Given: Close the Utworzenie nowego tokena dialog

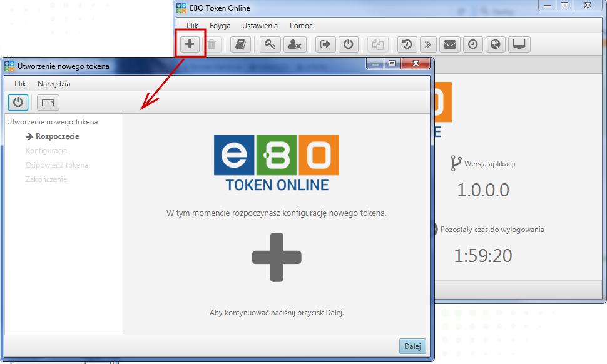Looking at the screenshot, I should pyautogui.click(x=416, y=63).
